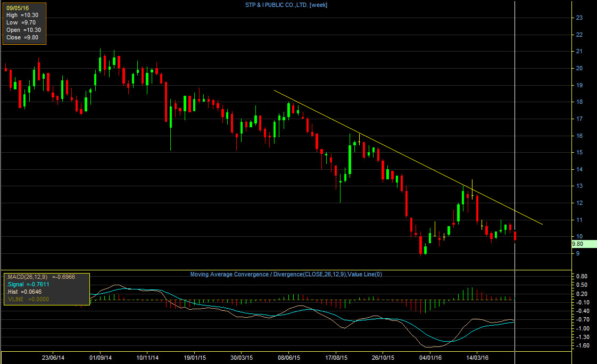This screenshot has width=597, height=364.
Task: Click the MACD(26,12,9) =-0.6966 reading
Action: click(41, 277)
